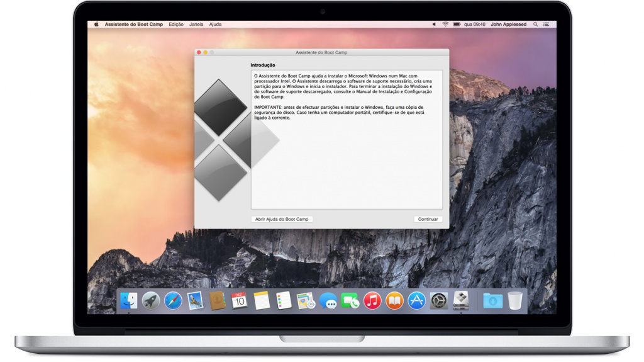Open Calendar icon in the Dock
The width and height of the screenshot is (644, 362).
[x=239, y=301]
